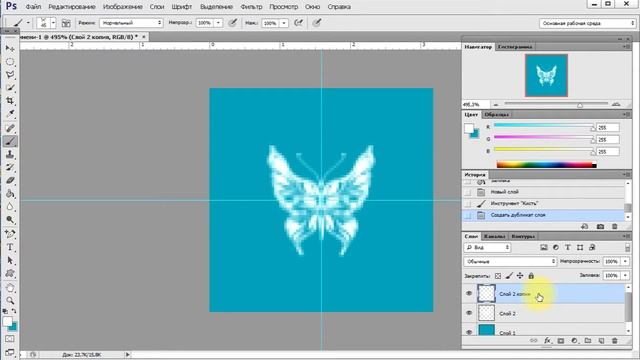Screen dimensions: 640x360
Task: Select the Blur tool
Action: (10, 207)
